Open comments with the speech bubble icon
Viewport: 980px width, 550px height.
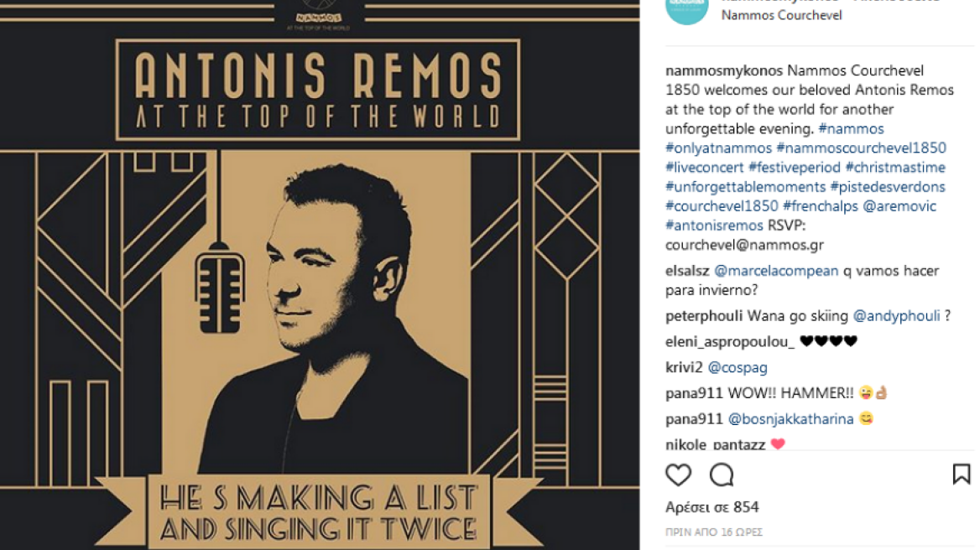tap(722, 475)
